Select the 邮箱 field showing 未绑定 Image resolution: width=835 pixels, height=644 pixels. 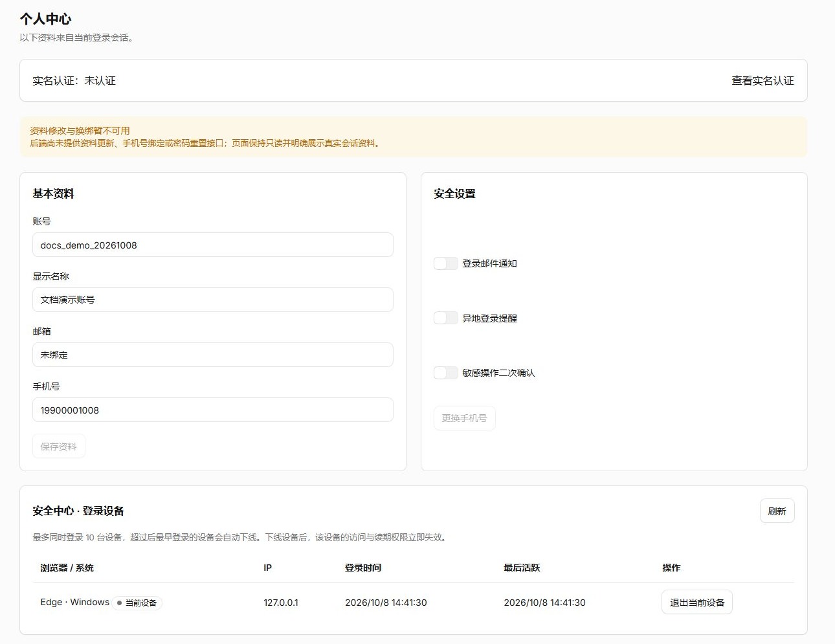click(213, 355)
